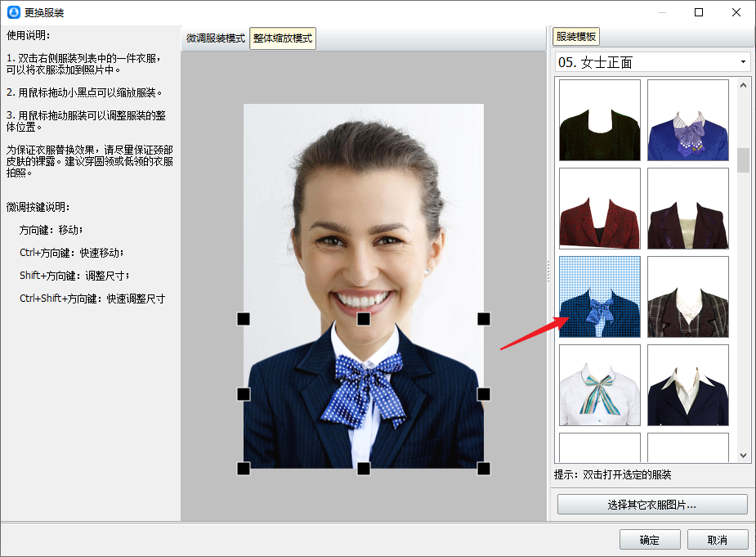Select the dark purple blazer thumbnail
The height and width of the screenshot is (557, 756).
click(688, 209)
